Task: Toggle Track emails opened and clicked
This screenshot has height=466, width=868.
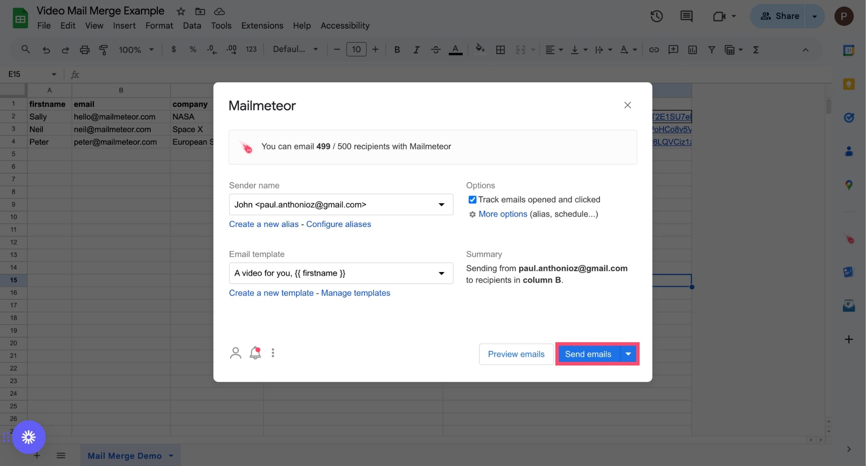Action: click(x=472, y=200)
